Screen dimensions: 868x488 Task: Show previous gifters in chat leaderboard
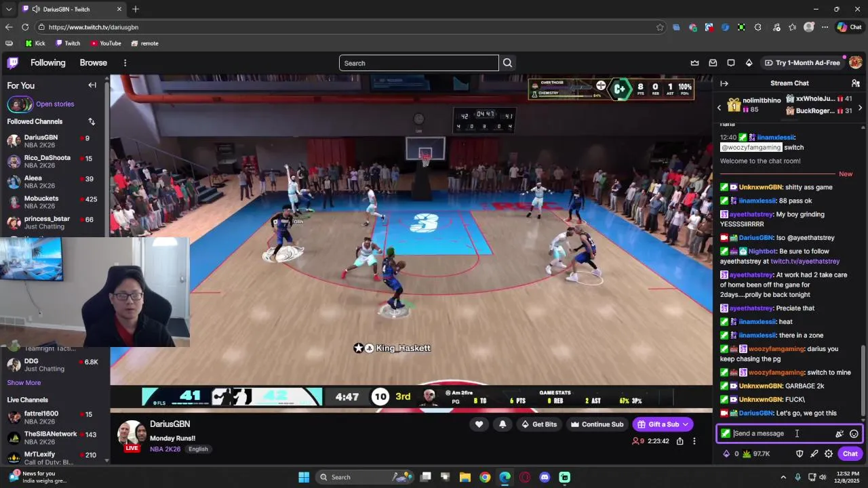719,108
